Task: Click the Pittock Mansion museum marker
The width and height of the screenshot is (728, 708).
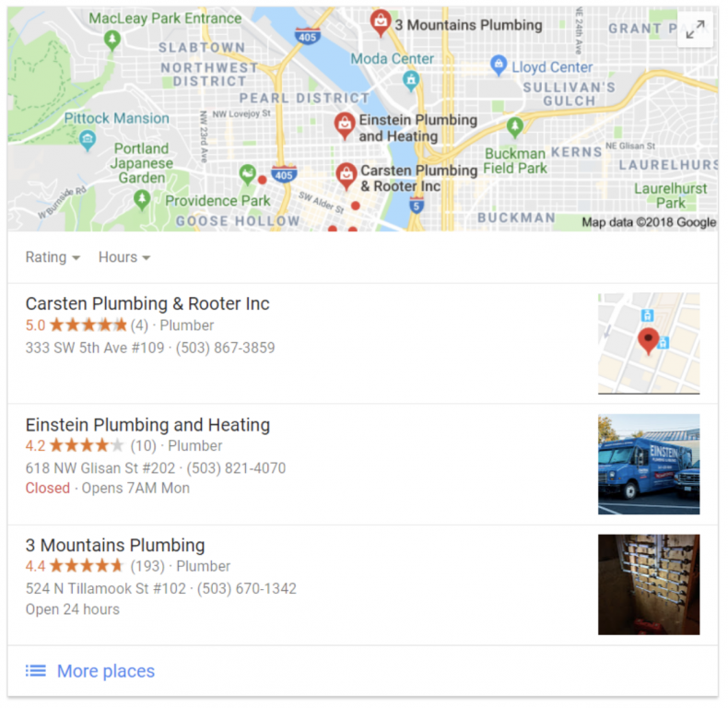Action: tap(88, 140)
